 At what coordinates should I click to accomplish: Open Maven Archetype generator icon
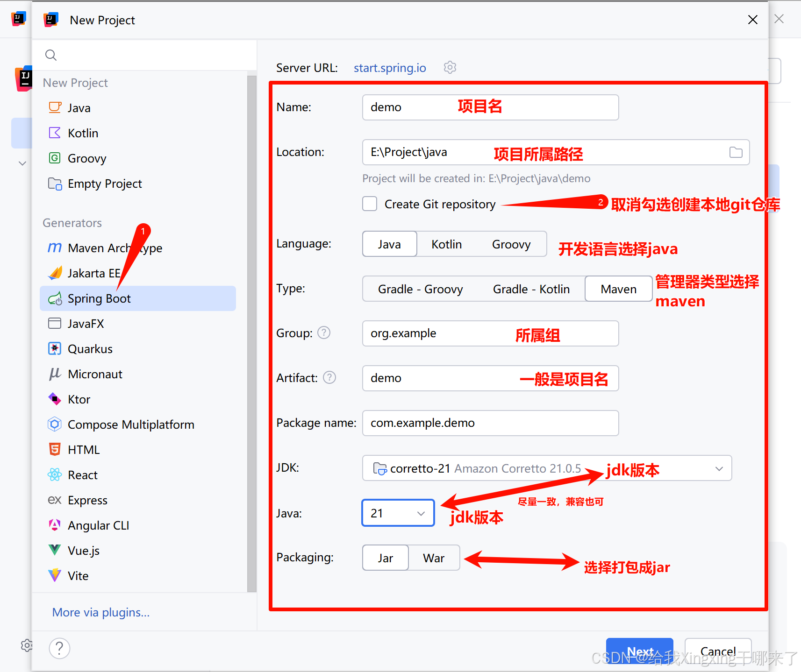pos(55,248)
